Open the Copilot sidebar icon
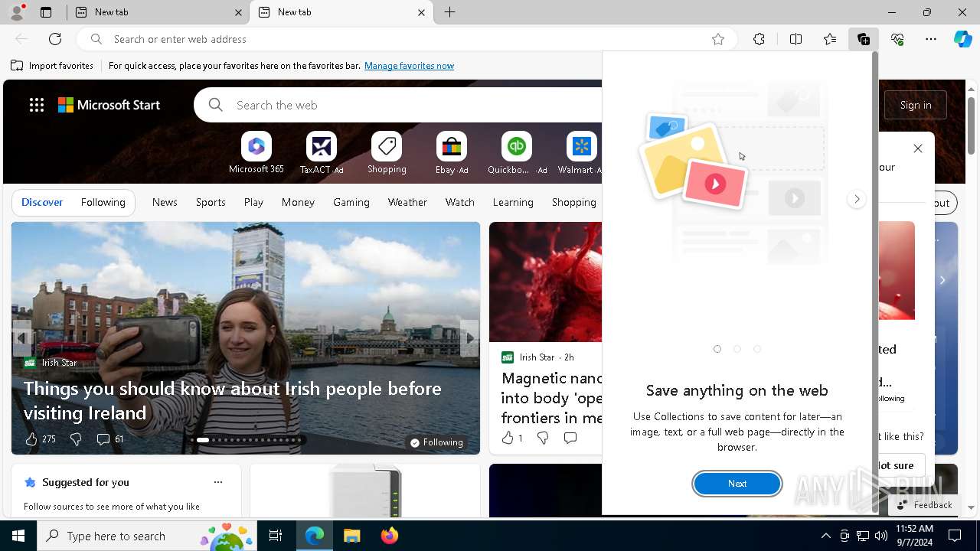The width and height of the screenshot is (980, 551). click(x=962, y=39)
